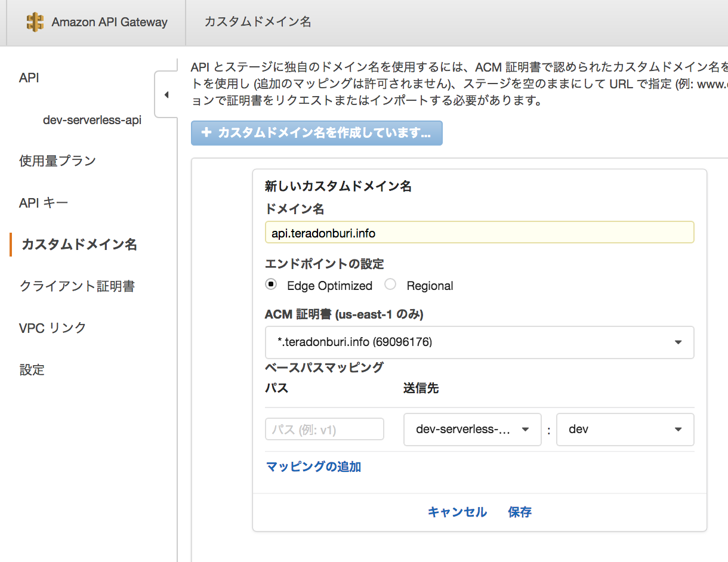Go to 使用量プラン in sidebar
The image size is (728, 562).
[57, 161]
